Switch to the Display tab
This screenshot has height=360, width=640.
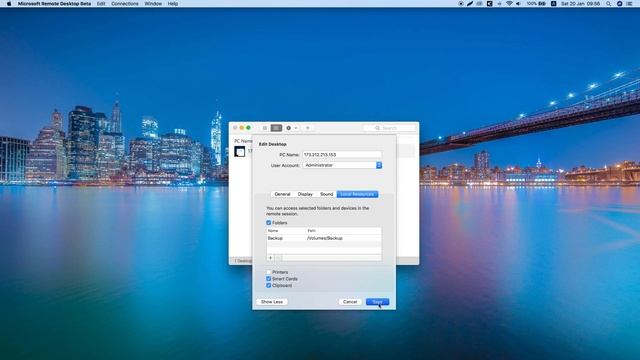pos(305,194)
